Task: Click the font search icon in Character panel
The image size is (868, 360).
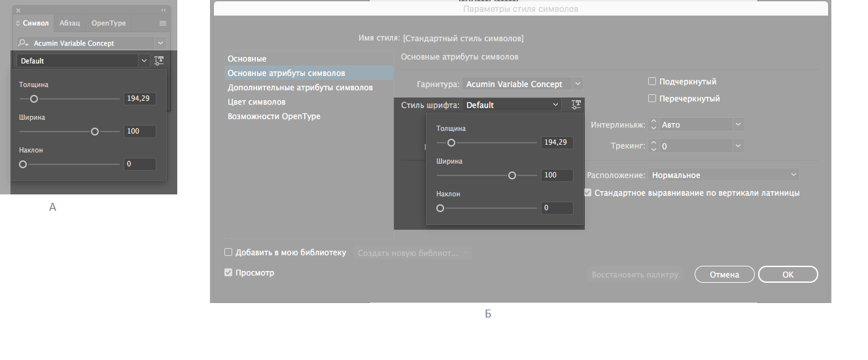Action: coord(24,43)
